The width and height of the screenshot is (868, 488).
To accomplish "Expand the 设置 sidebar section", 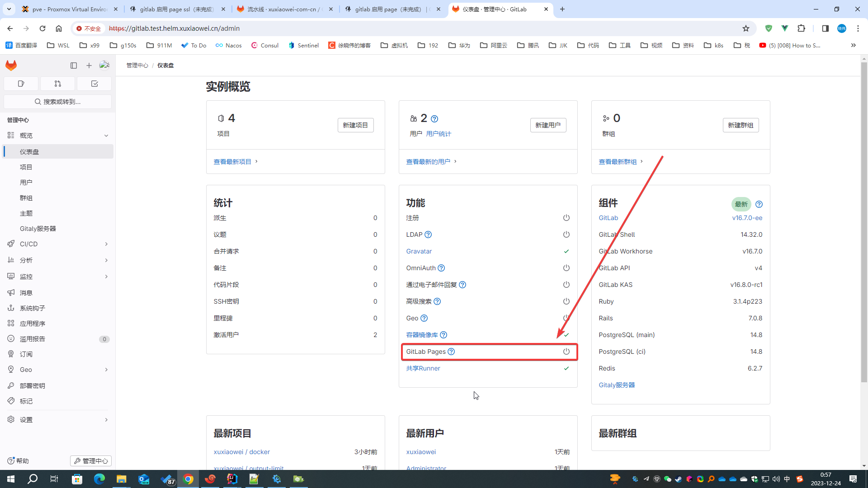I will [57, 420].
